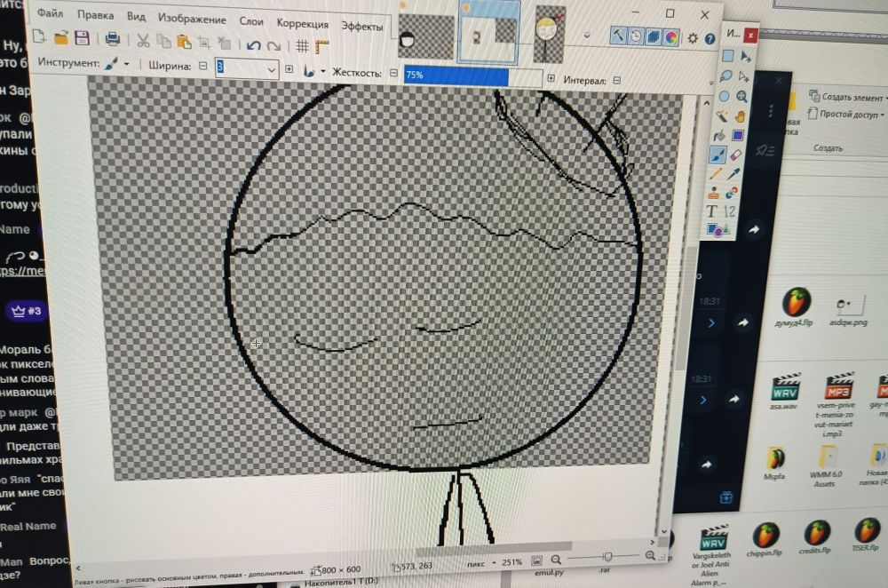Select the Line/Curve tool
This screenshot has width=888, height=588.
(729, 211)
